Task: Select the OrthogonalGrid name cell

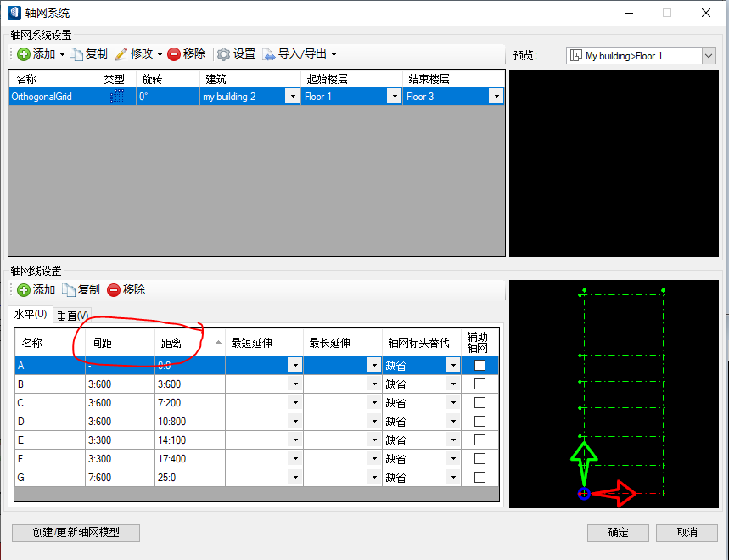Action: pyautogui.click(x=53, y=97)
